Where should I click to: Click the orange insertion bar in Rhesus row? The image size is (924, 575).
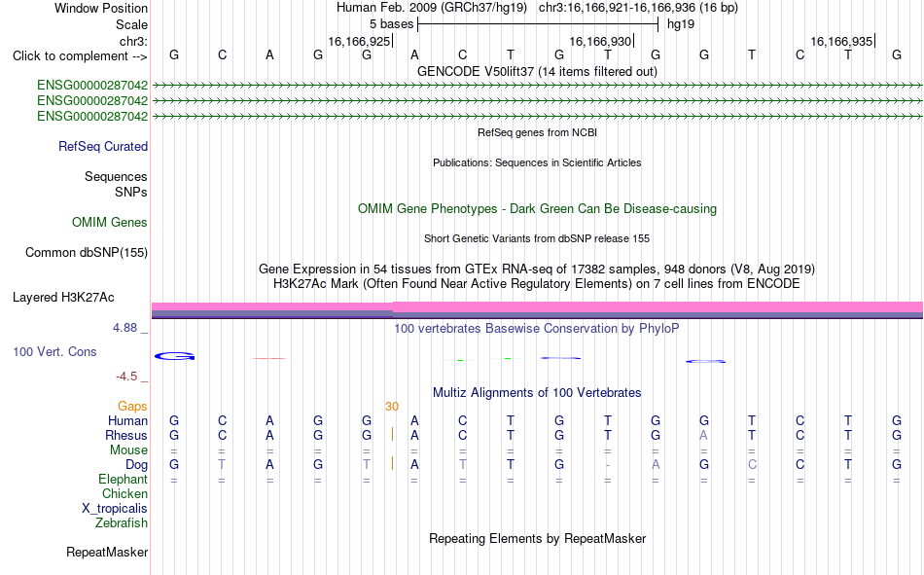(x=393, y=435)
